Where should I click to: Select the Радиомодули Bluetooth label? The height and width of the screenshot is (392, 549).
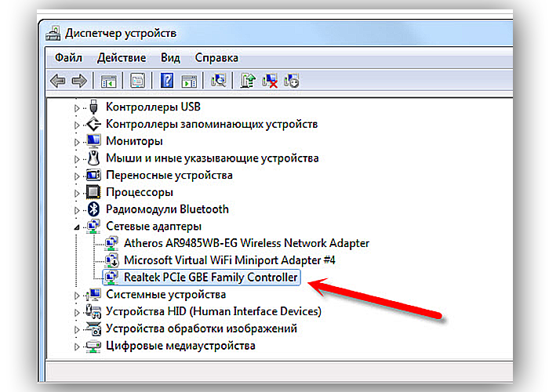pyautogui.click(x=167, y=209)
